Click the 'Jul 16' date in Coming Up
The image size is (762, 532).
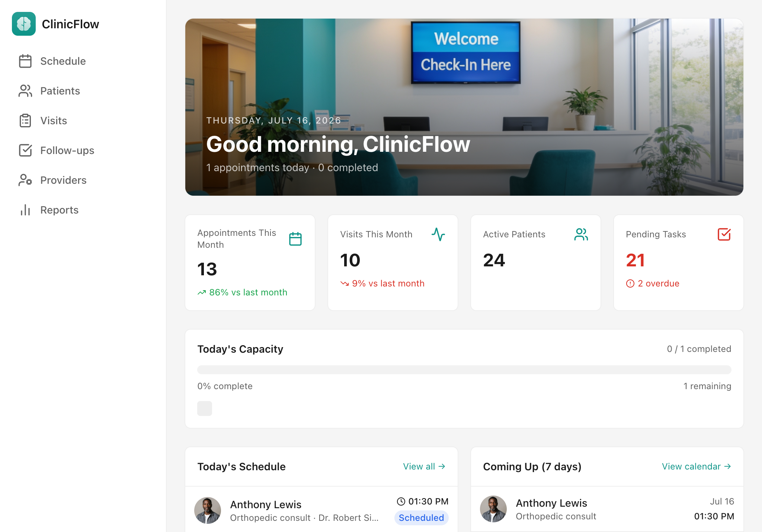pos(722,501)
